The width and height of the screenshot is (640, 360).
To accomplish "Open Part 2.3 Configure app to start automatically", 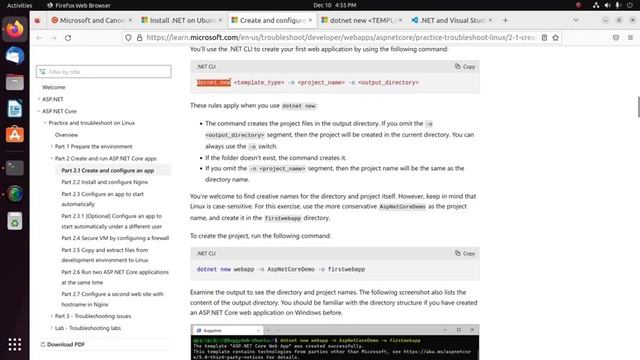I will click(x=102, y=199).
